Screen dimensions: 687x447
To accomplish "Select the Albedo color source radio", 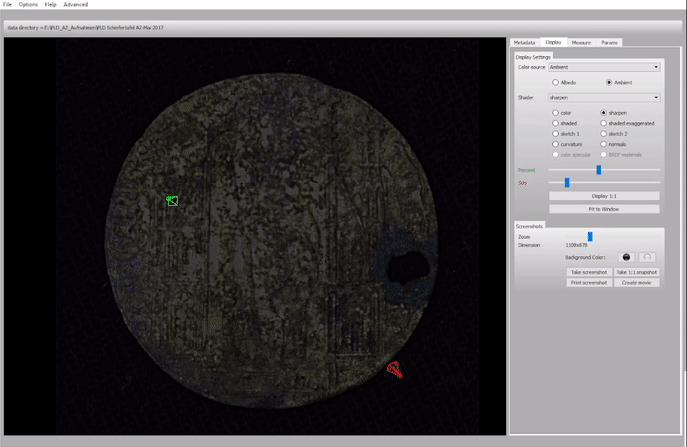I will pos(555,81).
